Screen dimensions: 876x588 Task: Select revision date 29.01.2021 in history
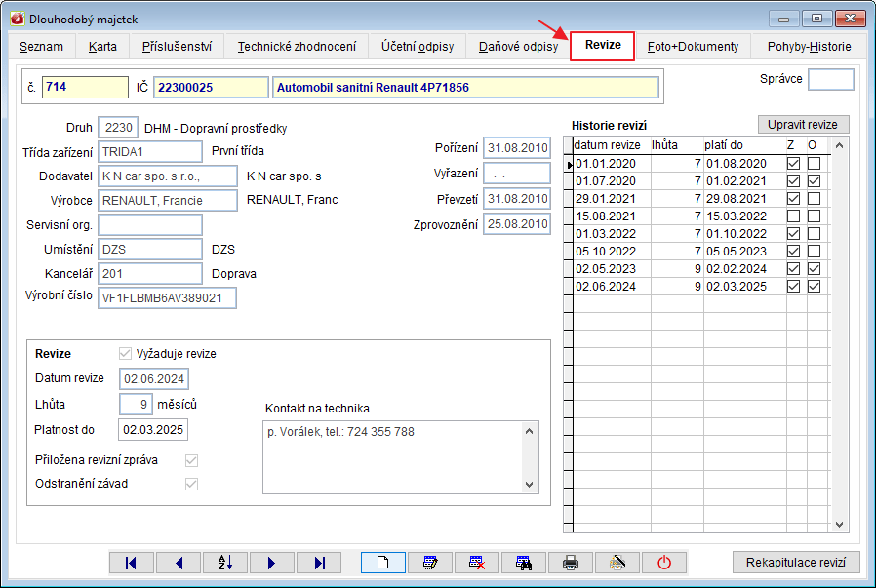[x=612, y=199]
